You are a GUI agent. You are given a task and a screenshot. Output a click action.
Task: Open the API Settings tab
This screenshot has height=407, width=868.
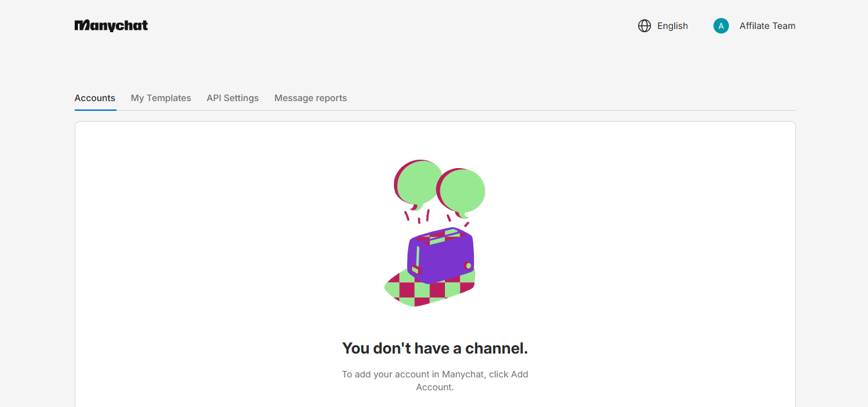pos(232,98)
